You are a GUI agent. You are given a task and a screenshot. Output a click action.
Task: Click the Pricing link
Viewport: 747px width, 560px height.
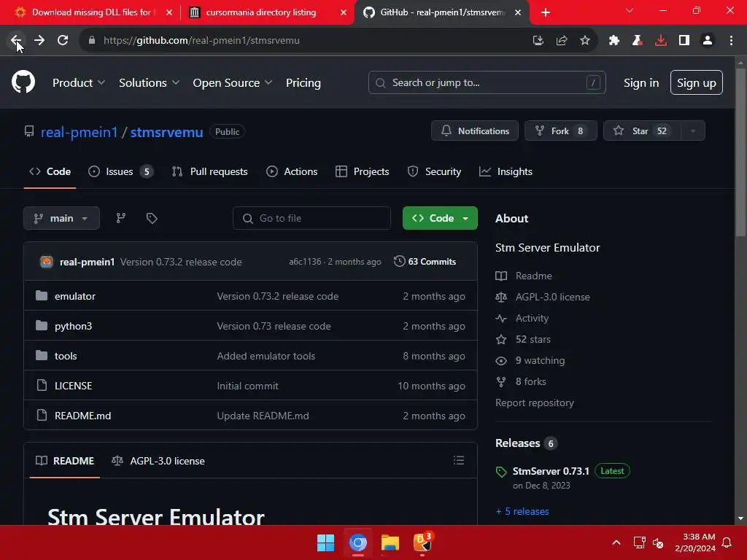(303, 83)
